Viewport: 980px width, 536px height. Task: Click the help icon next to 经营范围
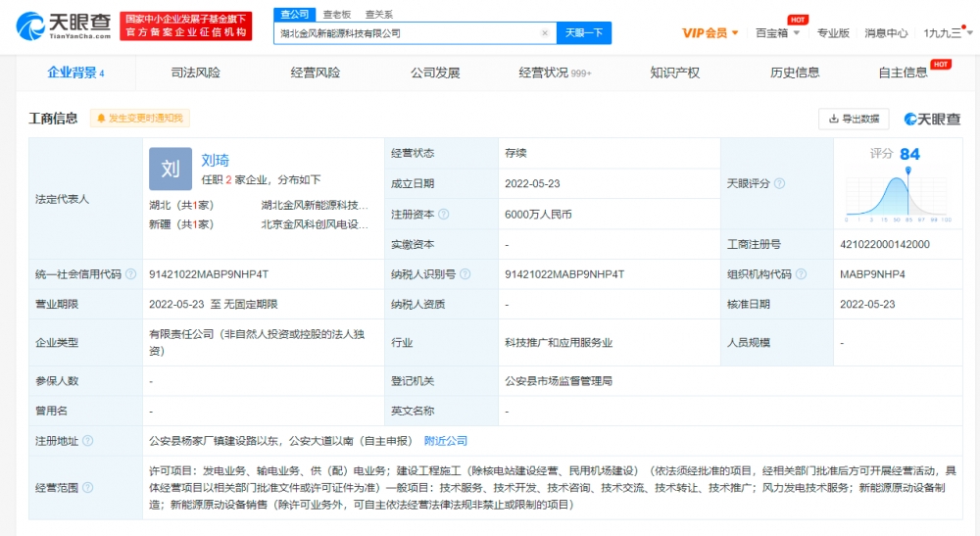(87, 488)
